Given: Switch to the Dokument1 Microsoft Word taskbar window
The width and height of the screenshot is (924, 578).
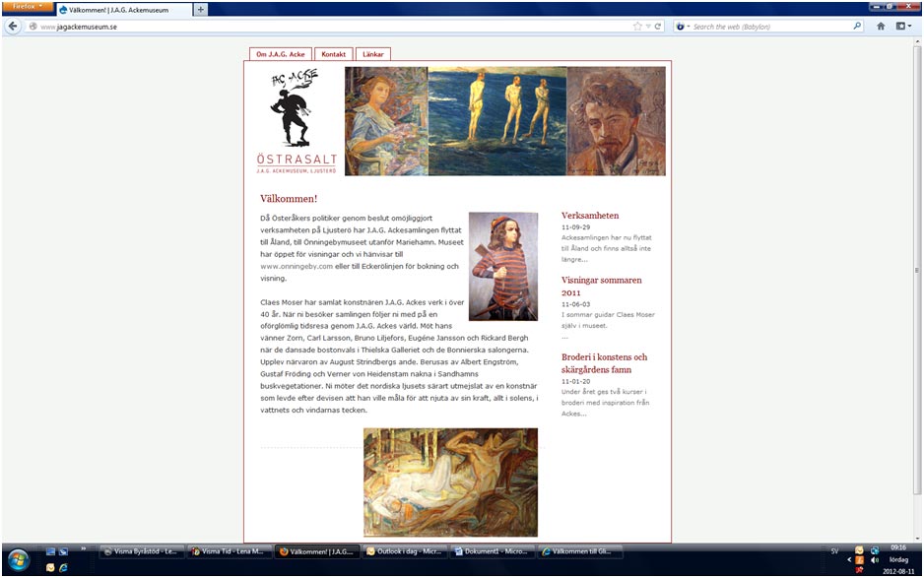Looking at the screenshot, I should [x=493, y=551].
